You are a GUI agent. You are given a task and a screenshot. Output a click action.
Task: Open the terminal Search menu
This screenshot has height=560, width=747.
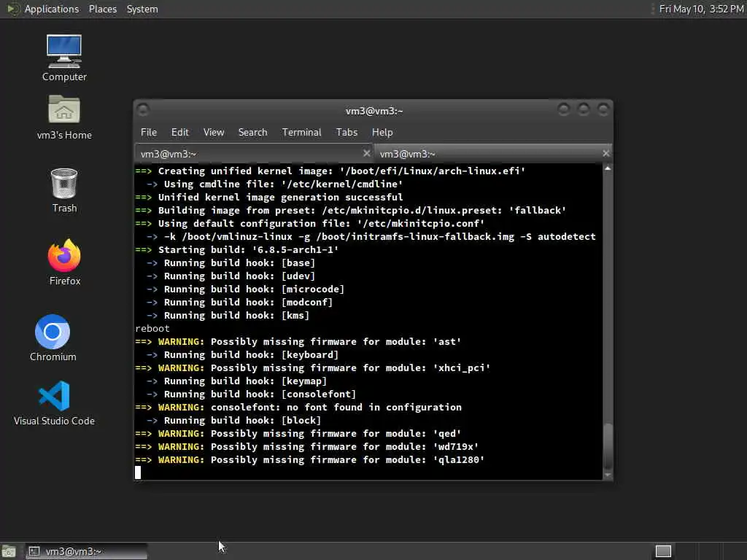(252, 133)
